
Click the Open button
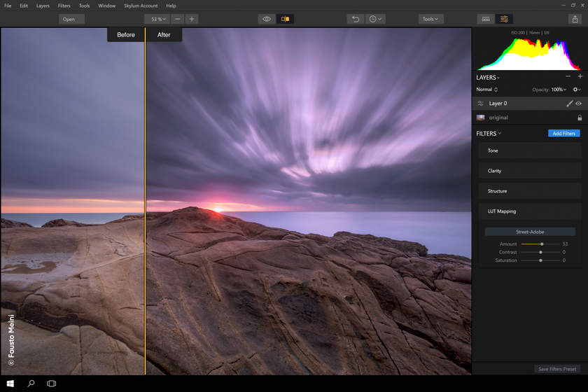[71, 19]
